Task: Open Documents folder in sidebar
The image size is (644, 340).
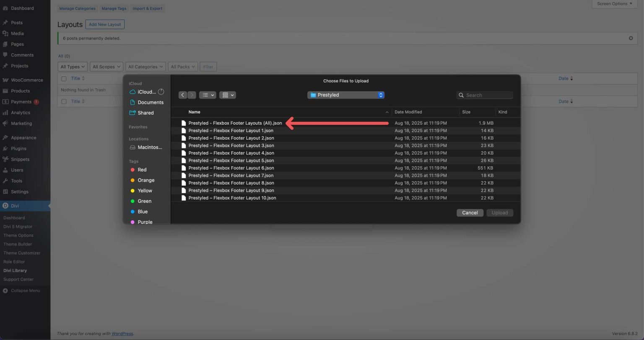Action: pos(150,102)
